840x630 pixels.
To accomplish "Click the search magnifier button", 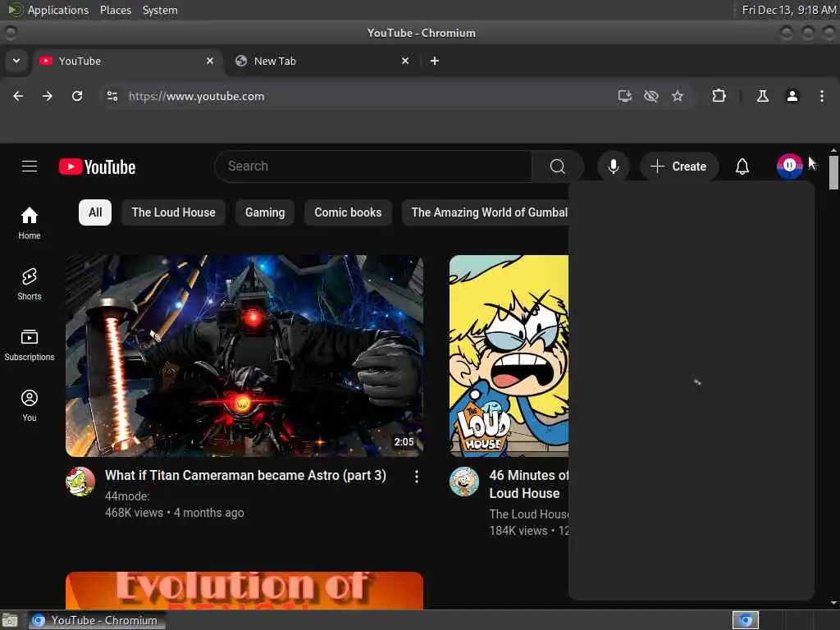I will pyautogui.click(x=558, y=167).
